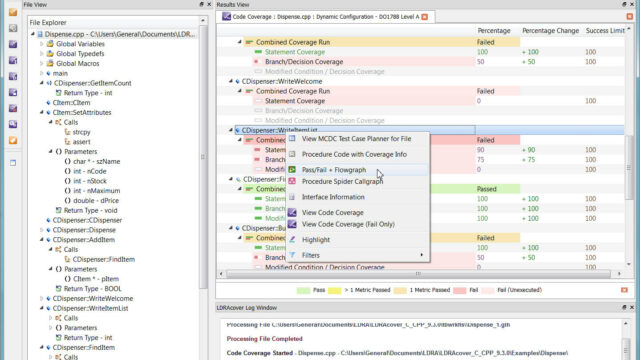Viewport: 640px width, 360px height.
Task: Click Dispense.cpp file icon in File Explorer
Action: [40, 34]
